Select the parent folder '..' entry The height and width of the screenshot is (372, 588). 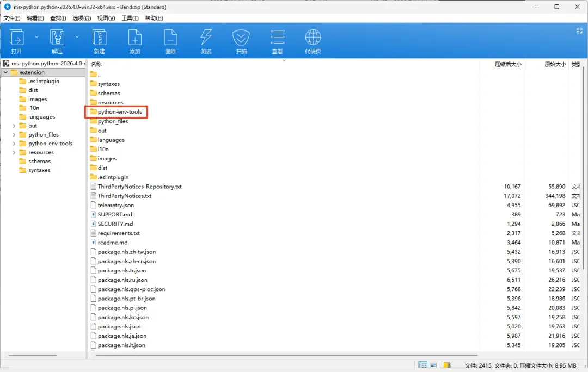point(95,75)
